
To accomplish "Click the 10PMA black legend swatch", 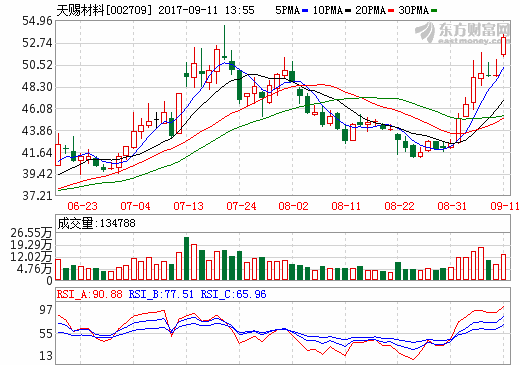I will click(348, 11).
